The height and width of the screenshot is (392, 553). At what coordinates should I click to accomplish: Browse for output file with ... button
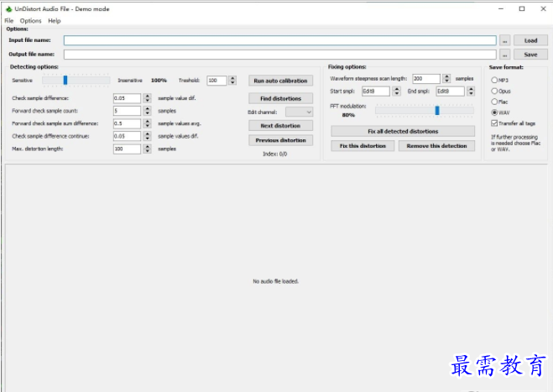(504, 55)
